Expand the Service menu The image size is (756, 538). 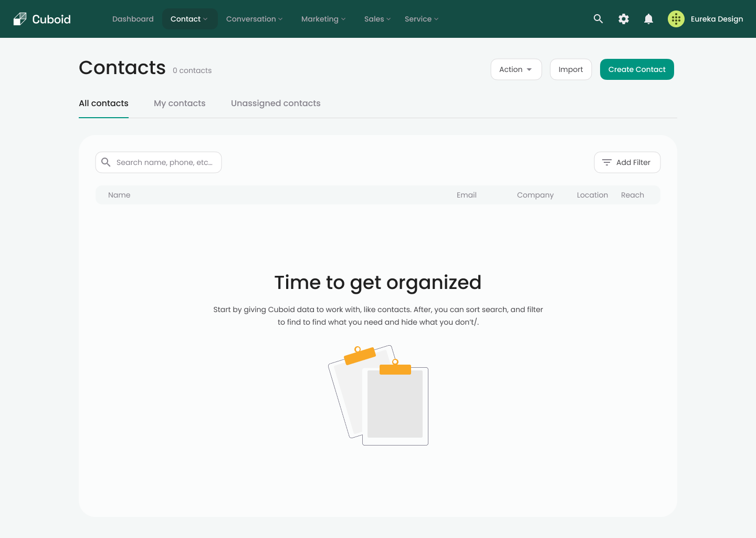421,19
